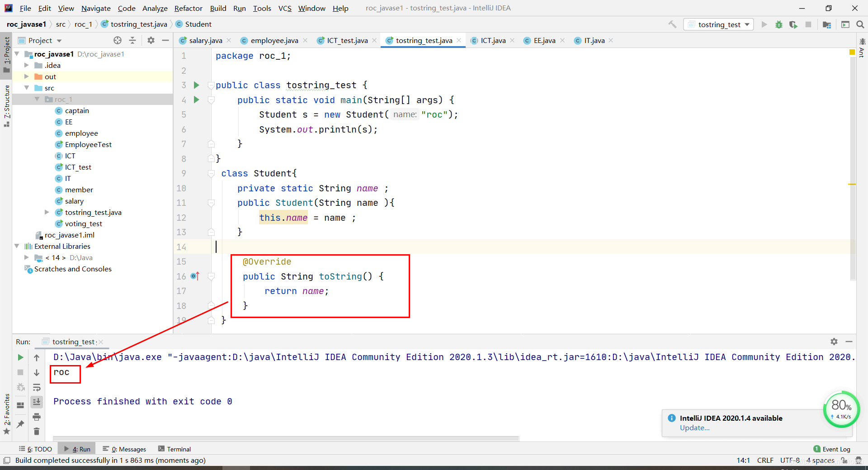Start debugging with the green bug icon
868x470 pixels.
[778, 24]
